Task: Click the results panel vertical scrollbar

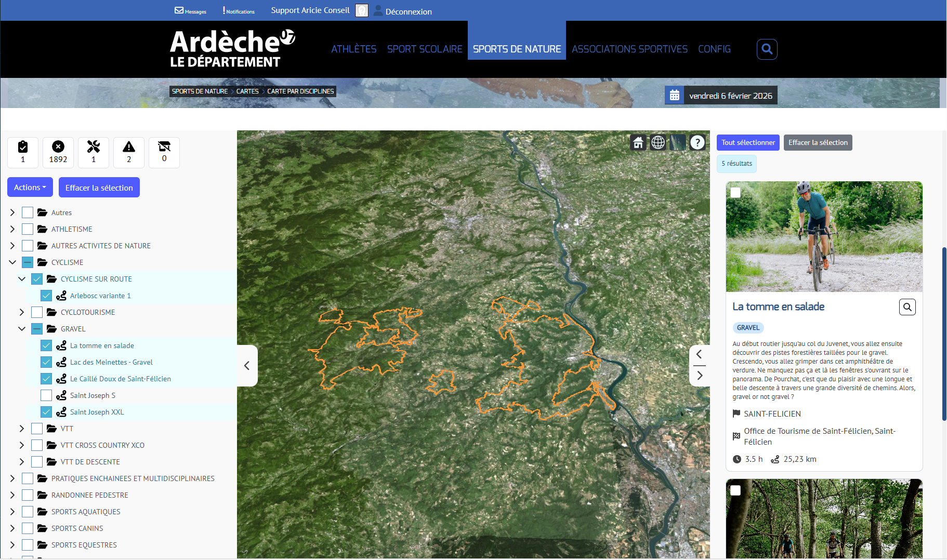Action: [943, 332]
